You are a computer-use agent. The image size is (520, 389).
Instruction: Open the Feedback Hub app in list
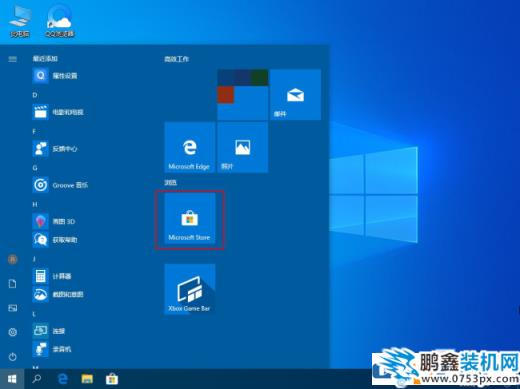point(55,149)
